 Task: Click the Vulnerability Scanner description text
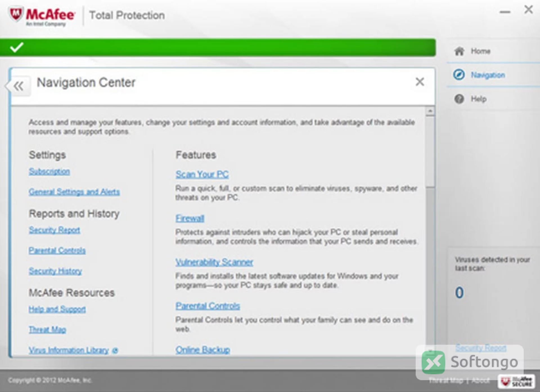pos(287,281)
